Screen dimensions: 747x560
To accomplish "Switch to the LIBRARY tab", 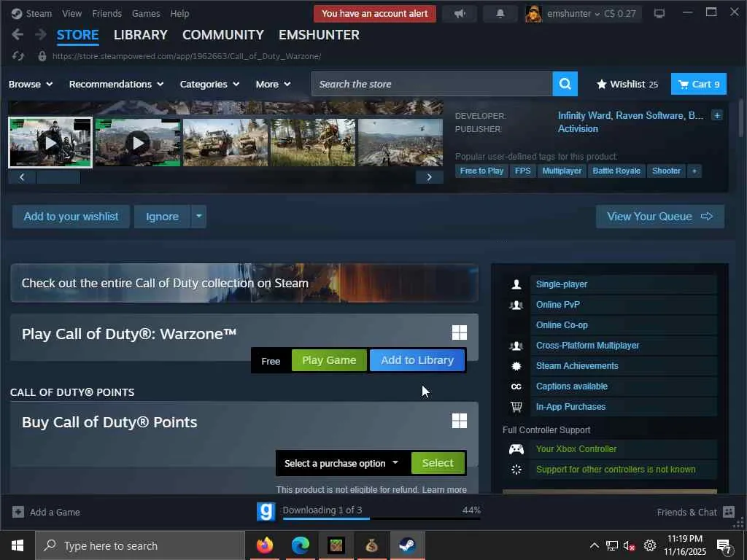I will (141, 35).
